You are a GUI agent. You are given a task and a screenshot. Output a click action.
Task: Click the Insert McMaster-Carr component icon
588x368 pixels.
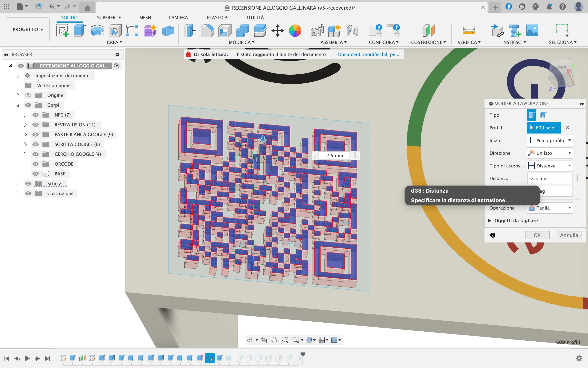point(515,31)
